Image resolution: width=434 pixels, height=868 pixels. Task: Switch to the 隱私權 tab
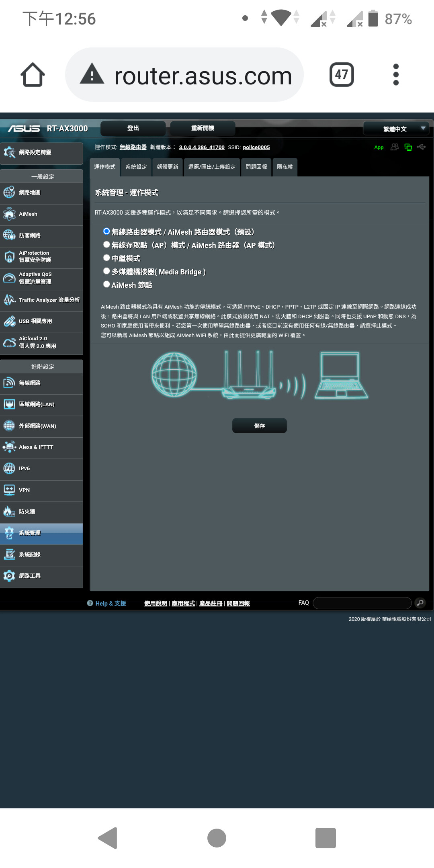285,167
